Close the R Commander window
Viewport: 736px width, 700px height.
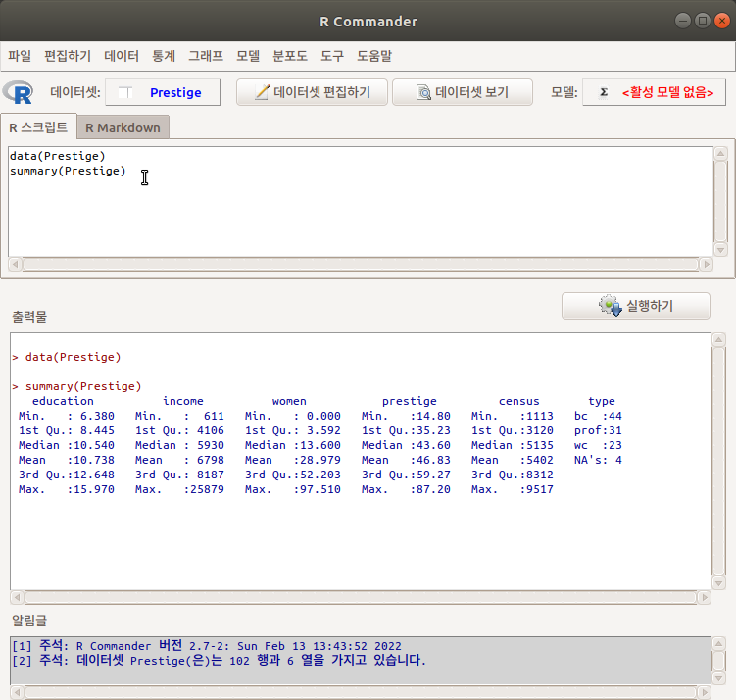click(x=722, y=21)
